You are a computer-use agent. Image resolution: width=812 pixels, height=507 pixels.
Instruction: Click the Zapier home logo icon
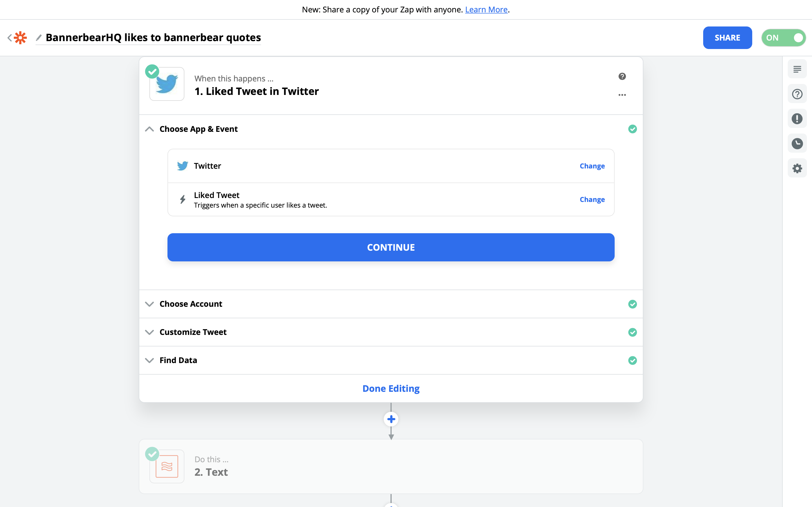coord(20,37)
